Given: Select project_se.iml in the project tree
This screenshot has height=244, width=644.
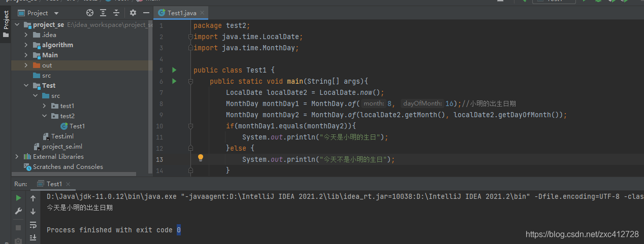Looking at the screenshot, I should (x=58, y=147).
